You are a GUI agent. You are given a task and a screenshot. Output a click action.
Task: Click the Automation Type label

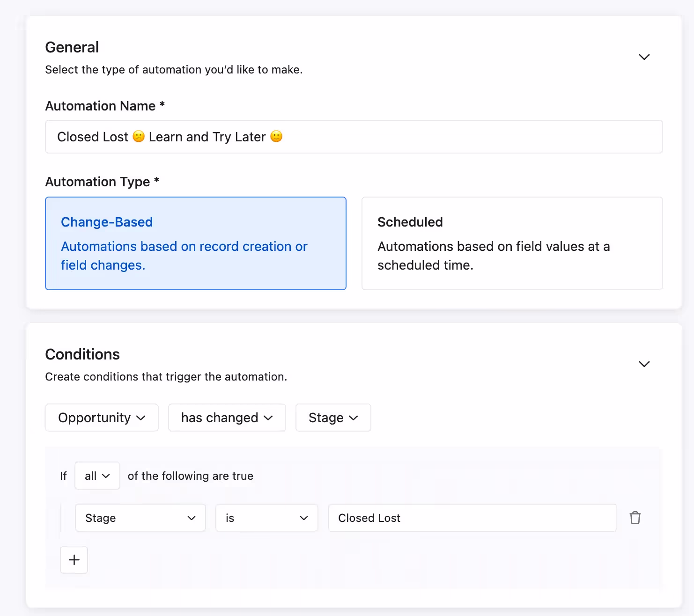tap(97, 182)
